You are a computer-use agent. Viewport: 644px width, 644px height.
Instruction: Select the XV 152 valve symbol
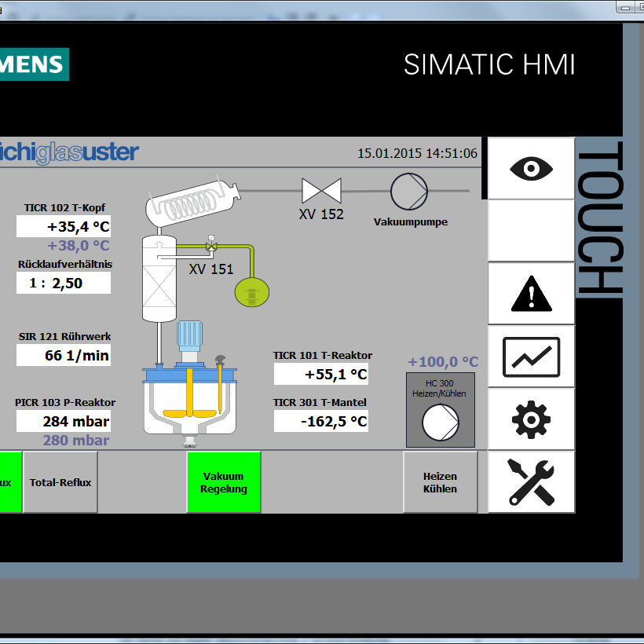pos(321,191)
